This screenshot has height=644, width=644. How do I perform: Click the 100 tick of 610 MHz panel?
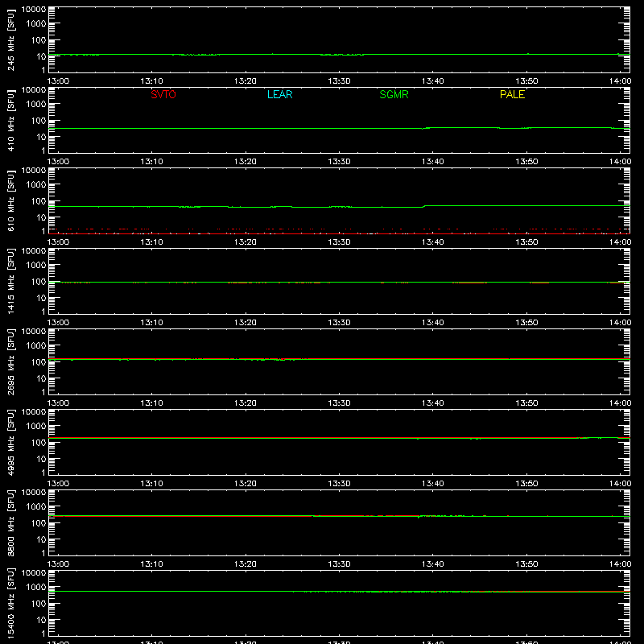click(x=39, y=201)
